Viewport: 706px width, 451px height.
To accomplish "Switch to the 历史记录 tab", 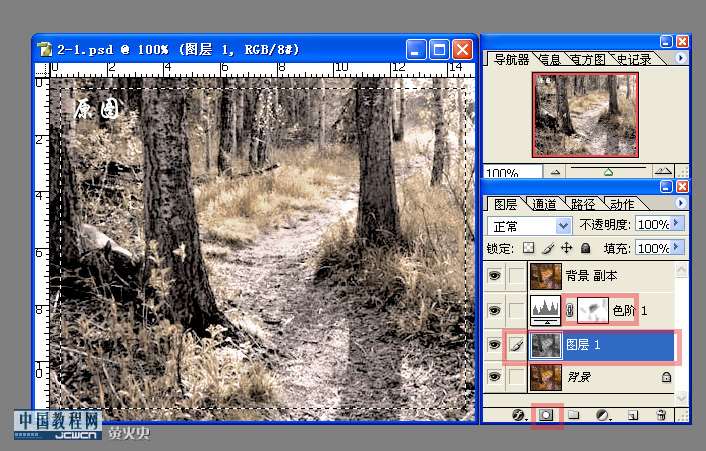I will point(633,59).
